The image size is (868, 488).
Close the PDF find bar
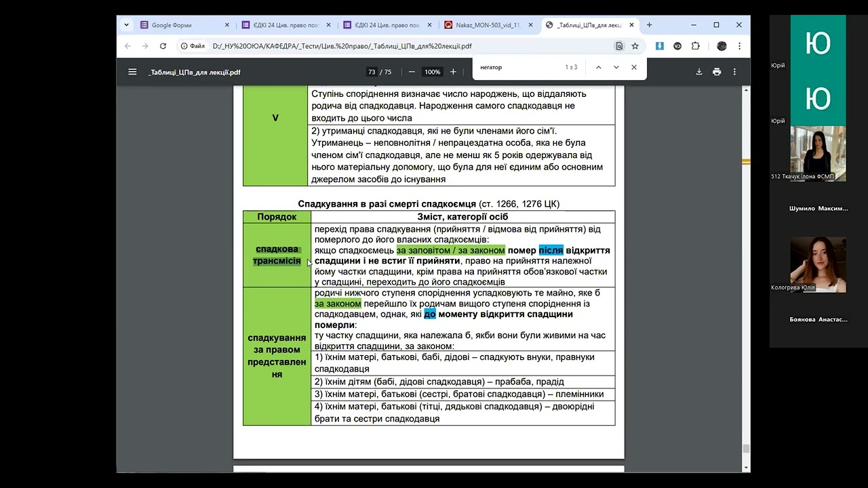(634, 67)
